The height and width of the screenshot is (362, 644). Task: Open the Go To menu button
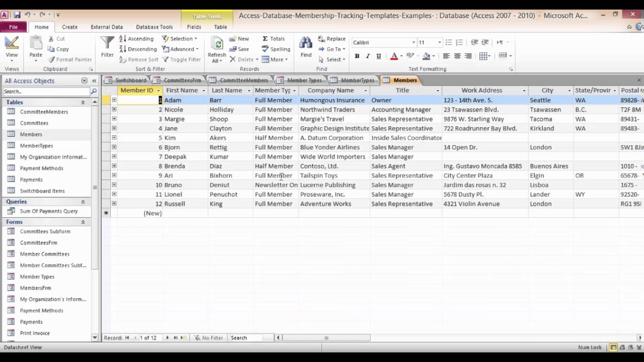[x=332, y=49]
